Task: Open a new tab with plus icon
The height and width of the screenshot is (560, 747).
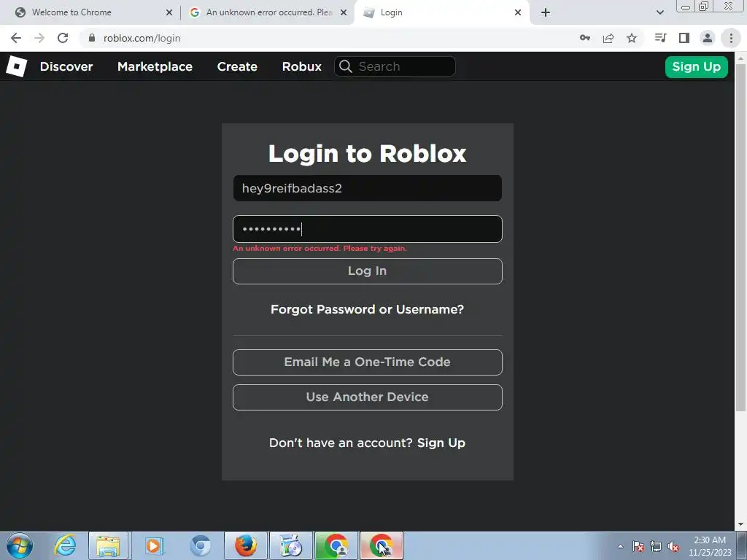Action: point(546,12)
